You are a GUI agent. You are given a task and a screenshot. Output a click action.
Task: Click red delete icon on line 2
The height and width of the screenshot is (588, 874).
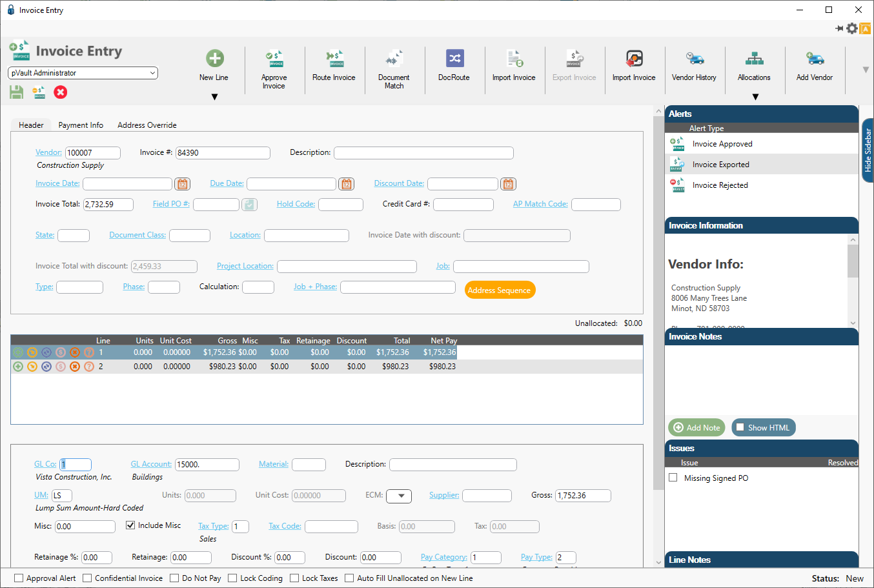75,367
